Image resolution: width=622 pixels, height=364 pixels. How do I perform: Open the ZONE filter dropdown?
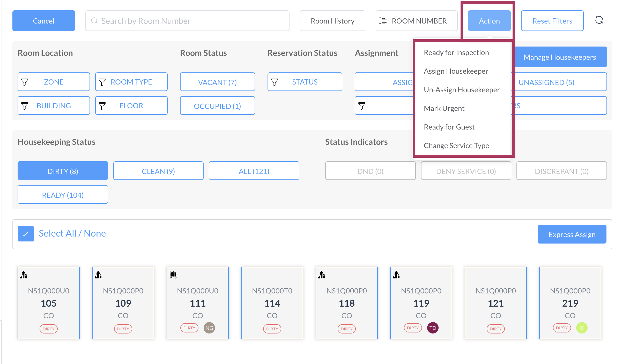click(x=54, y=82)
